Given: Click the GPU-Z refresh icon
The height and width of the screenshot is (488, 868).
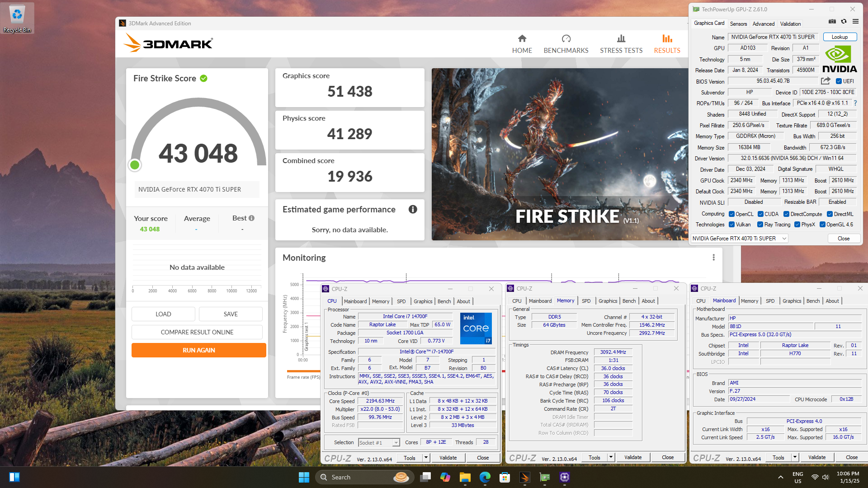Looking at the screenshot, I should tap(844, 21).
